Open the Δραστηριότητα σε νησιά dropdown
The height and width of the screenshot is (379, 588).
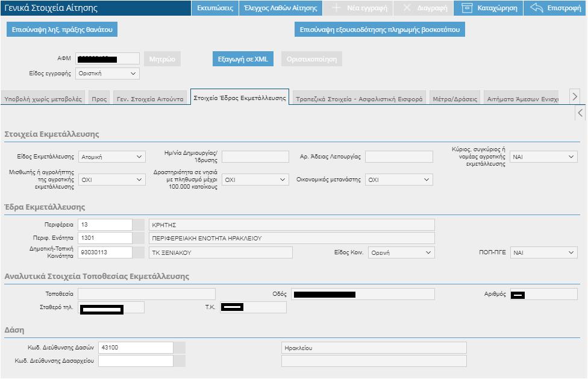(255, 180)
